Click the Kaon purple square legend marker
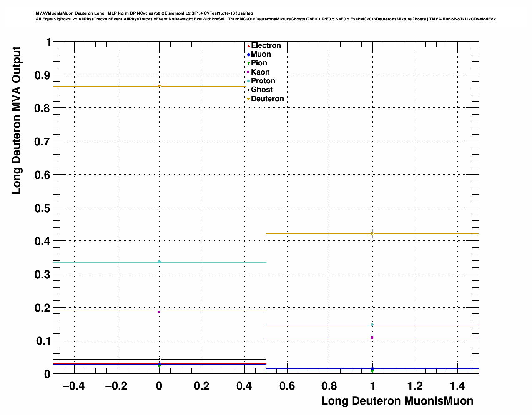This screenshot has width=532, height=415. 248,72
